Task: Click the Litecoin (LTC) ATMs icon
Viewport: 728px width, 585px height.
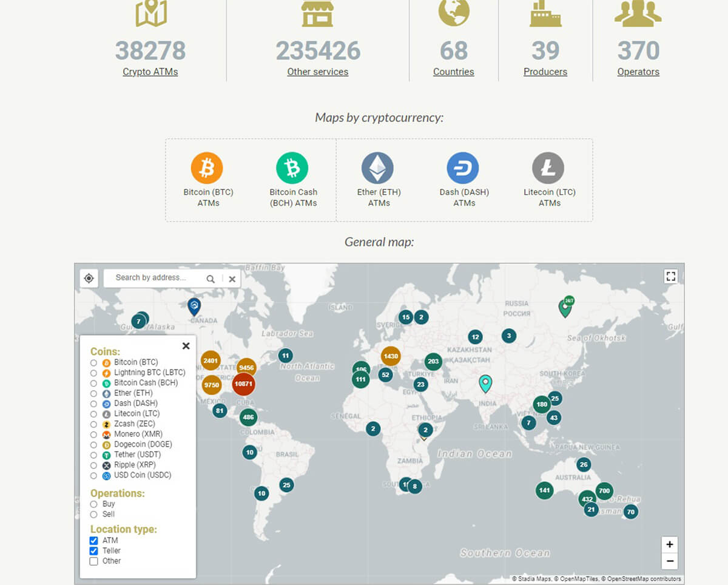Action: 548,168
